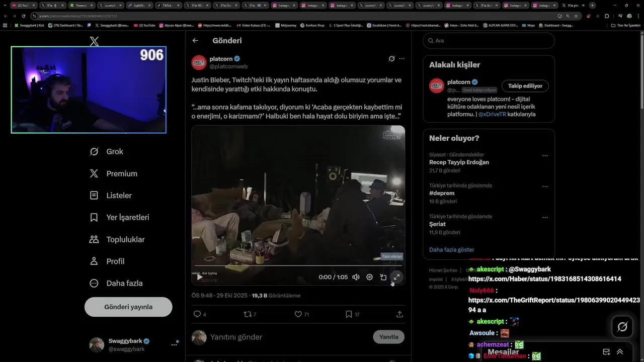The height and width of the screenshot is (362, 644).
Task: Compose new message from Mesajlar bar
Action: (x=606, y=352)
